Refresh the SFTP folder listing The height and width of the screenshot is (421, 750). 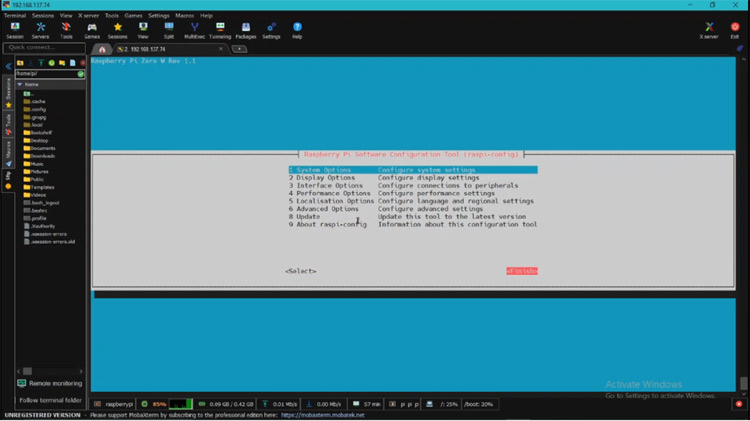pos(51,63)
